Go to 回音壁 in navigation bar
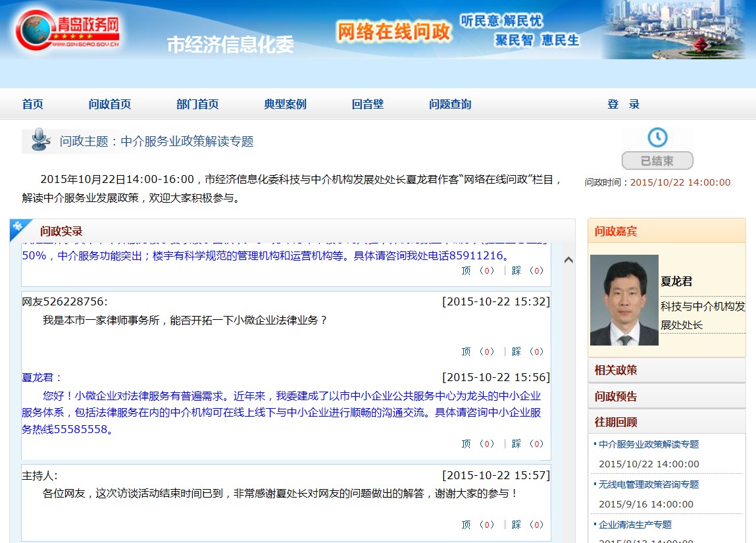 367,104
